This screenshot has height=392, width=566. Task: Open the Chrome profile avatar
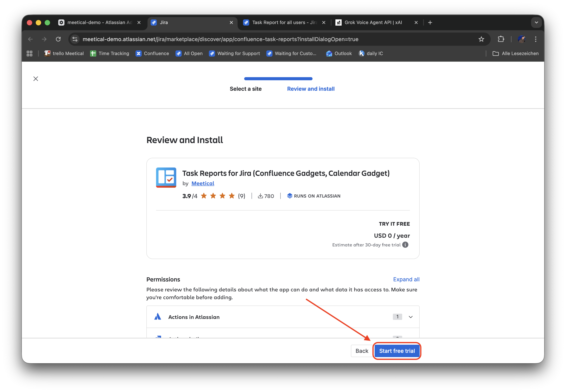pos(522,39)
